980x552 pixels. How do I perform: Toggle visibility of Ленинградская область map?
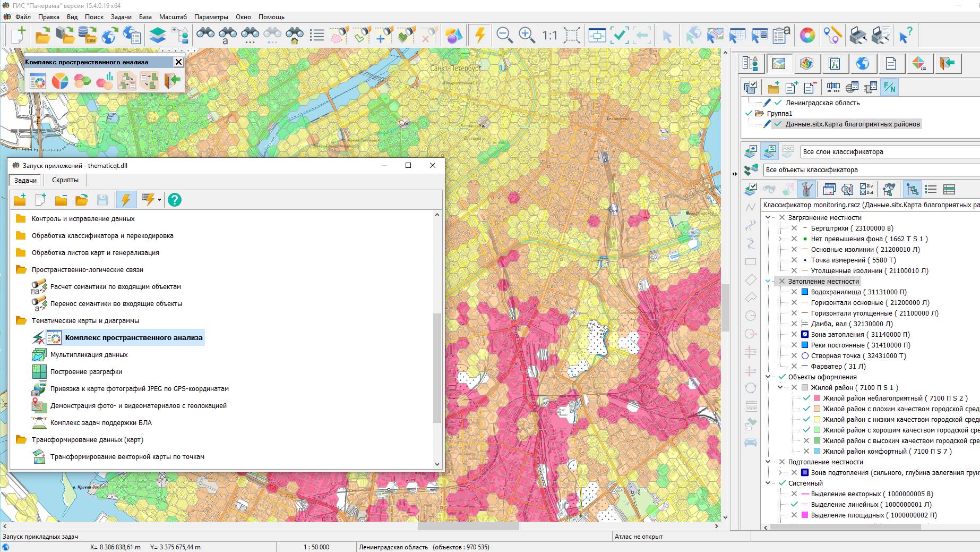coord(778,103)
